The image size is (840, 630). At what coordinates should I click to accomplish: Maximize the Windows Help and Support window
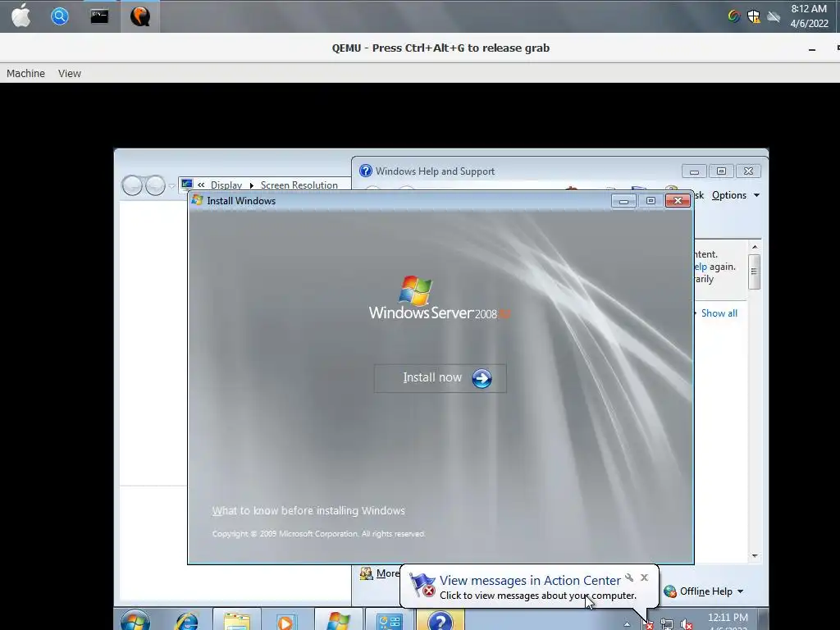point(721,171)
